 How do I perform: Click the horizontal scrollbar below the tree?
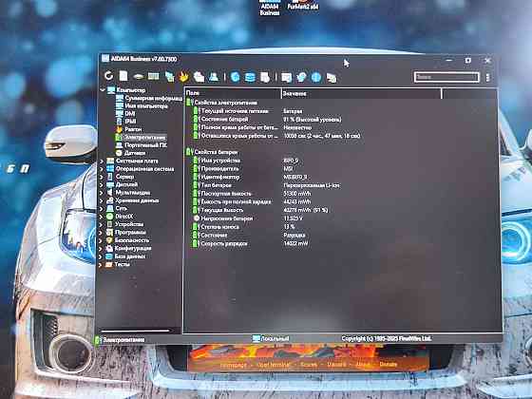pyautogui.click(x=135, y=331)
